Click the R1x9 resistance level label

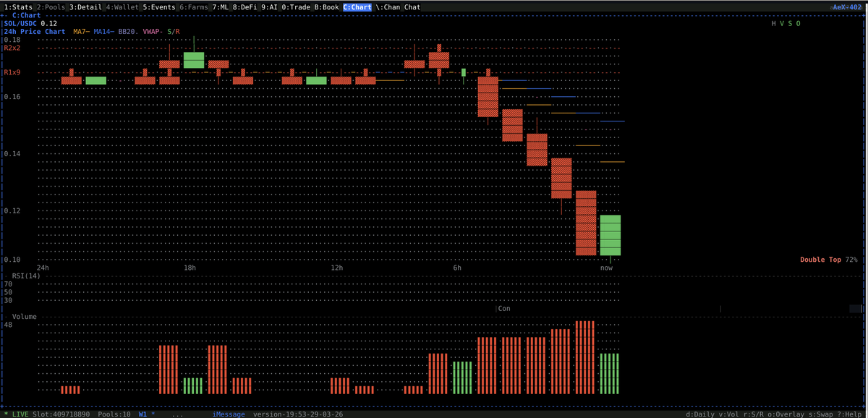(12, 72)
